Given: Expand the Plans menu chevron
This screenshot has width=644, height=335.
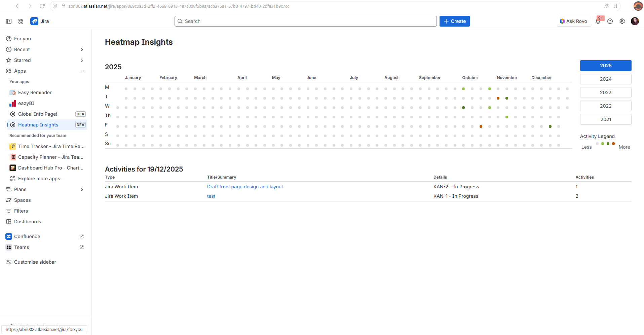Looking at the screenshot, I should (82, 189).
